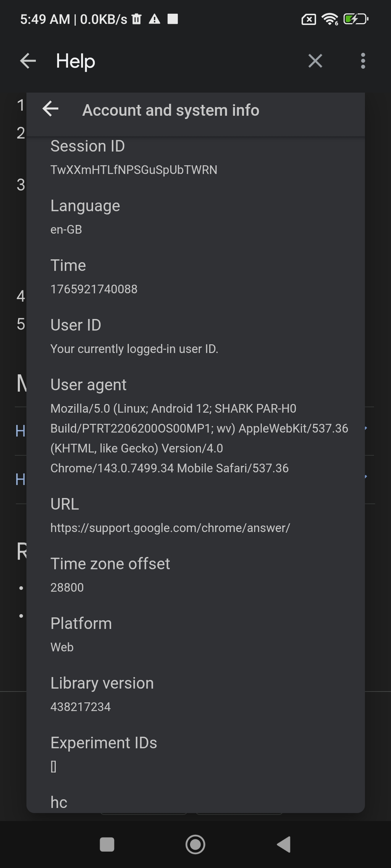Screen dimensions: 391x868
Task: Go back from Account and system info
Action: click(x=50, y=109)
